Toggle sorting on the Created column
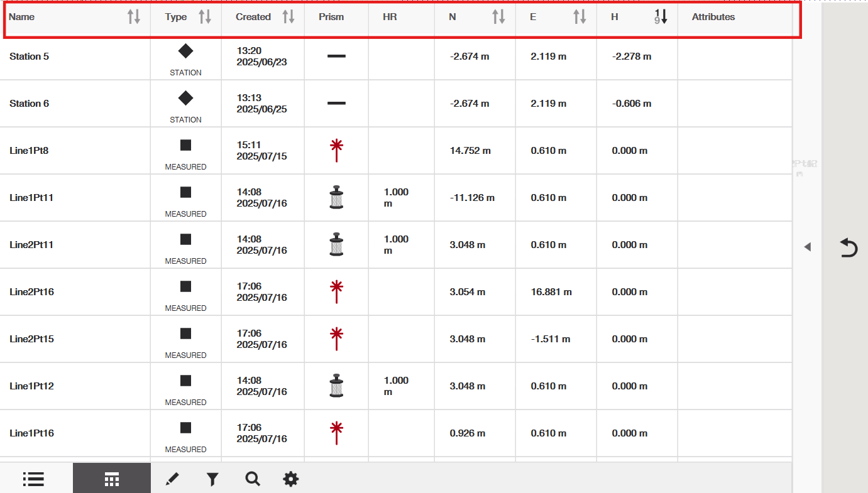868x493 pixels. tap(288, 17)
